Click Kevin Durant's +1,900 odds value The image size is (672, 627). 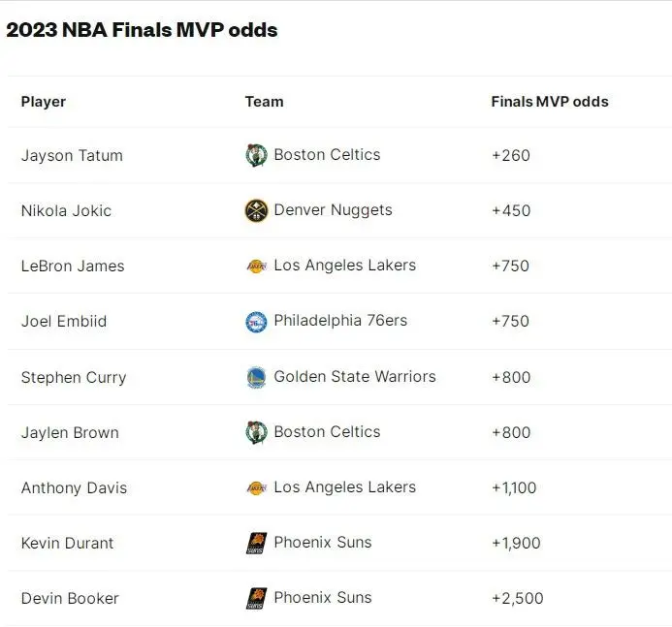516,543
